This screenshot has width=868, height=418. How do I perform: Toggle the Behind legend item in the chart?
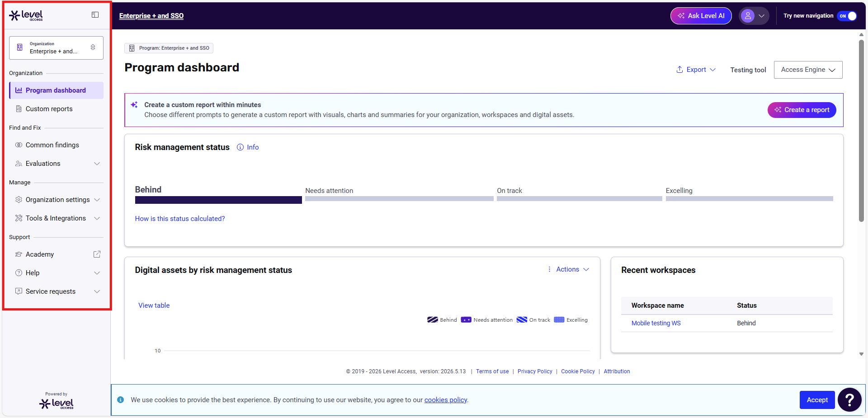(442, 320)
